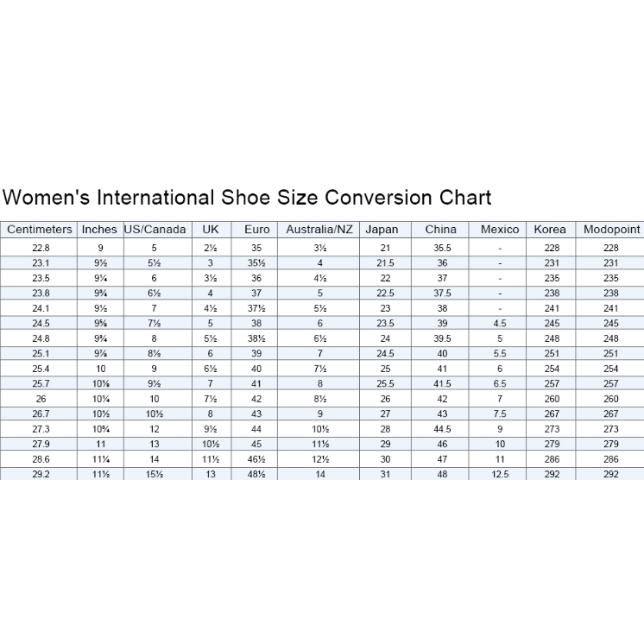This screenshot has height=644, width=644.
Task: Select the Euro column header
Action: (x=256, y=230)
